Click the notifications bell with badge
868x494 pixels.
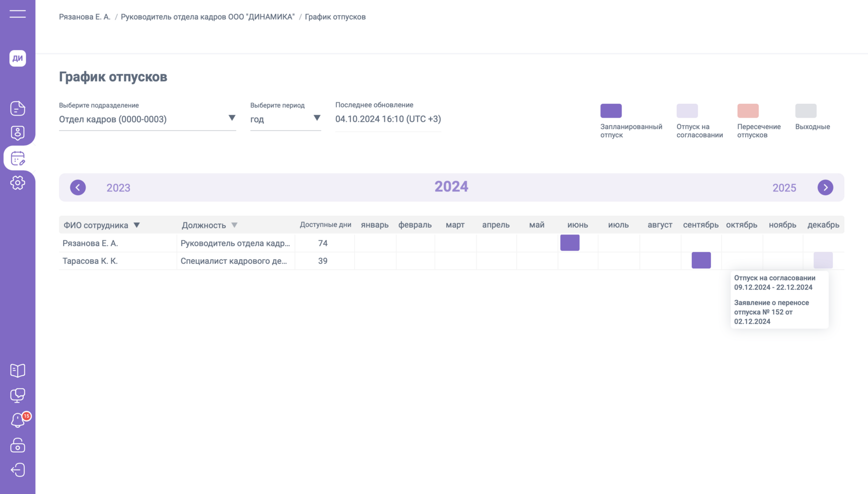[18, 420]
